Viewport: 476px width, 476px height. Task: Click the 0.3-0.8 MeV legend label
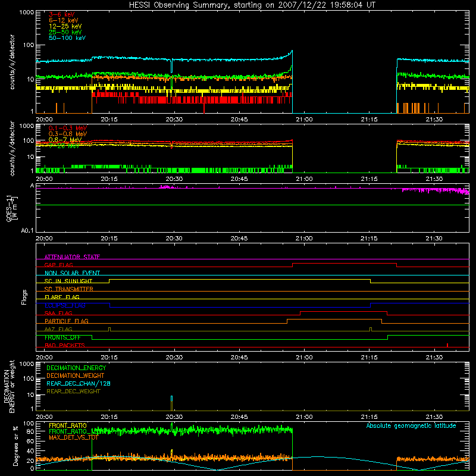pos(68,134)
